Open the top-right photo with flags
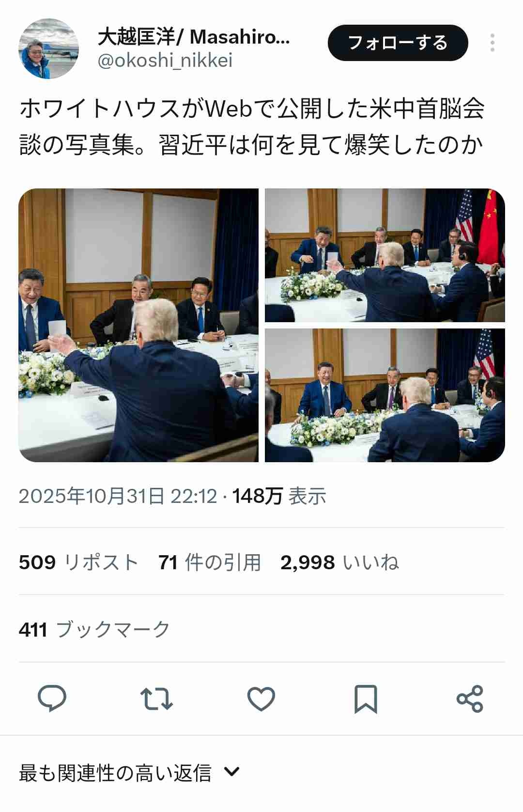This screenshot has height=812, width=523. point(385,255)
